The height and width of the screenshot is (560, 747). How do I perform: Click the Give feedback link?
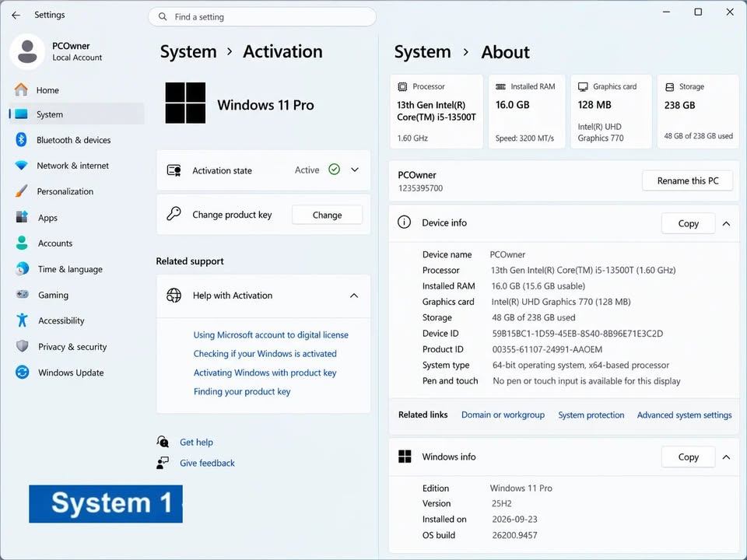coord(207,463)
